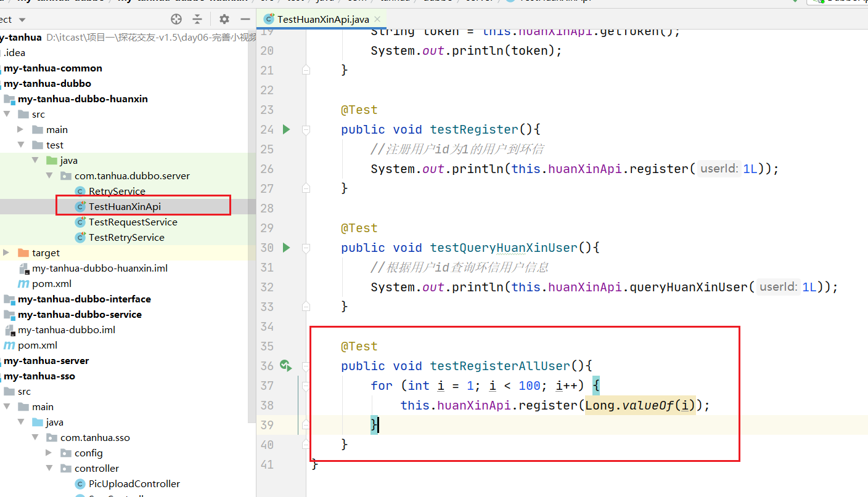Click the testRegisterAllUser method name
868x497 pixels.
(x=501, y=366)
